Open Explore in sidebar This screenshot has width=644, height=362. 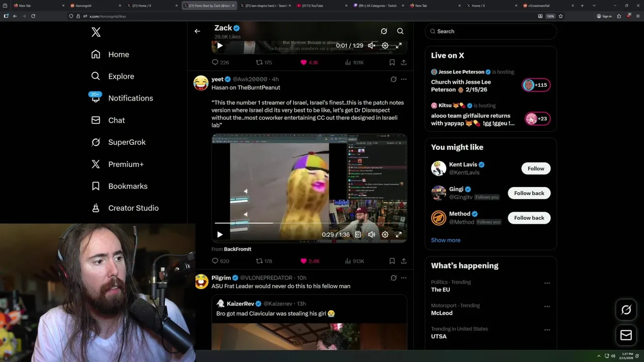click(x=113, y=76)
